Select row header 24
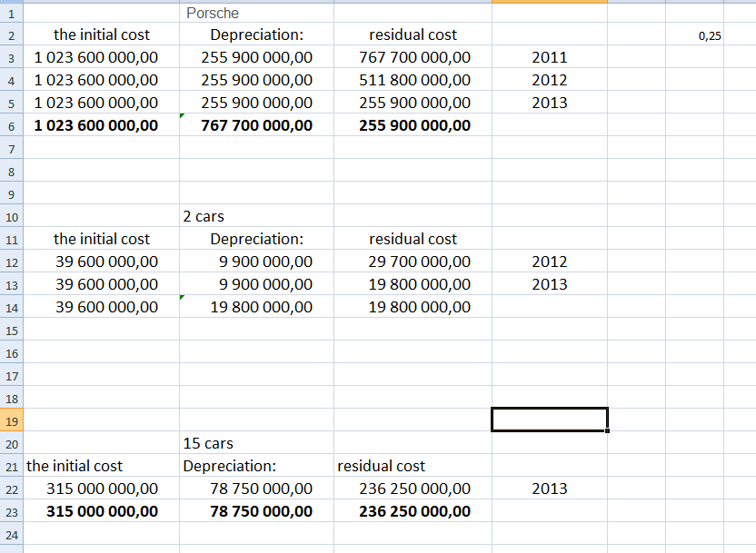Screen dimensions: 756x553 pyautogui.click(x=12, y=534)
